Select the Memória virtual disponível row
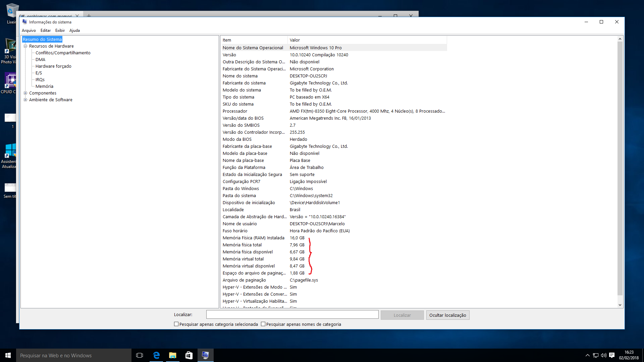The width and height of the screenshot is (644, 362). 334,266
